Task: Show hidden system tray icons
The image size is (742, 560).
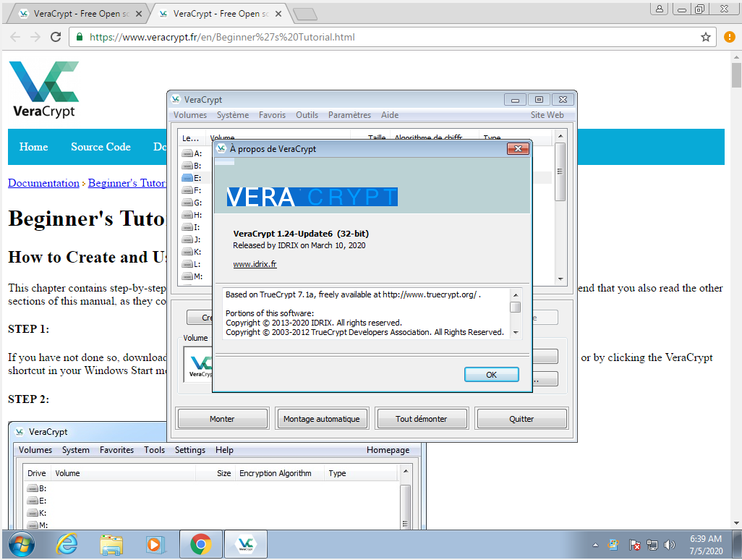Action: point(595,546)
